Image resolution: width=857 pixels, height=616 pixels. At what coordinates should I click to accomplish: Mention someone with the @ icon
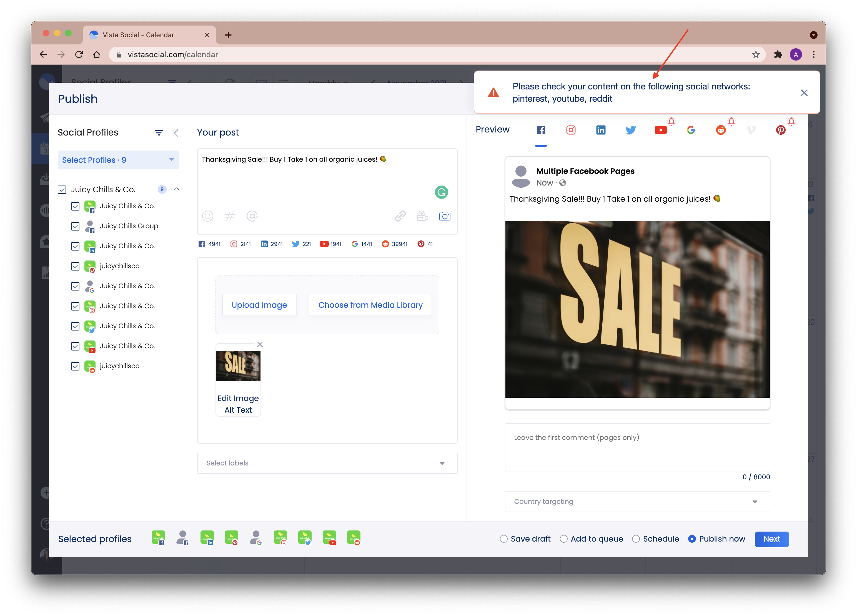point(252,216)
